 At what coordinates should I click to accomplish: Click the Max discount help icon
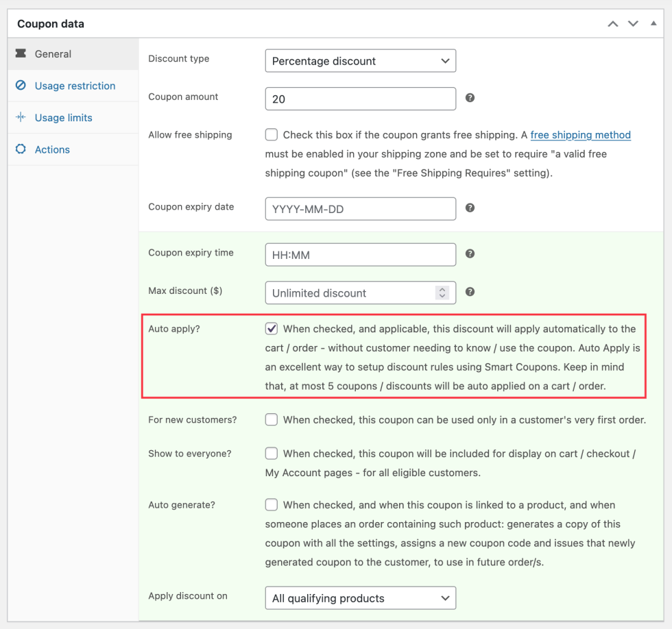470,292
